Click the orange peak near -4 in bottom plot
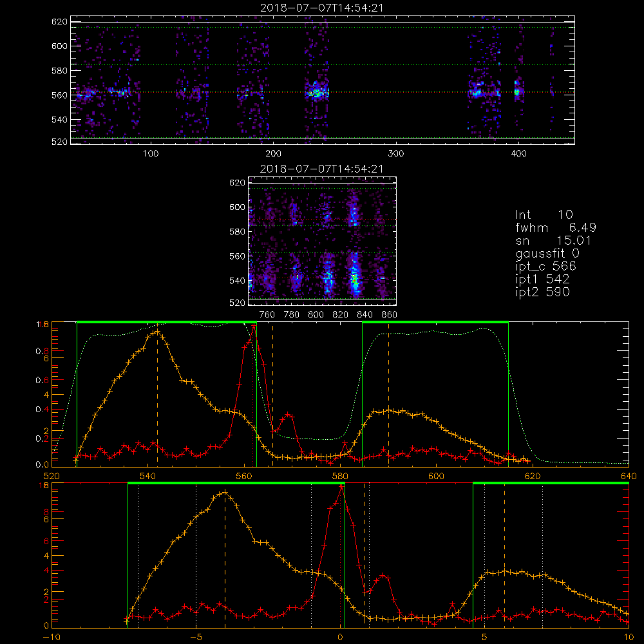The image size is (644, 644). pos(225,493)
